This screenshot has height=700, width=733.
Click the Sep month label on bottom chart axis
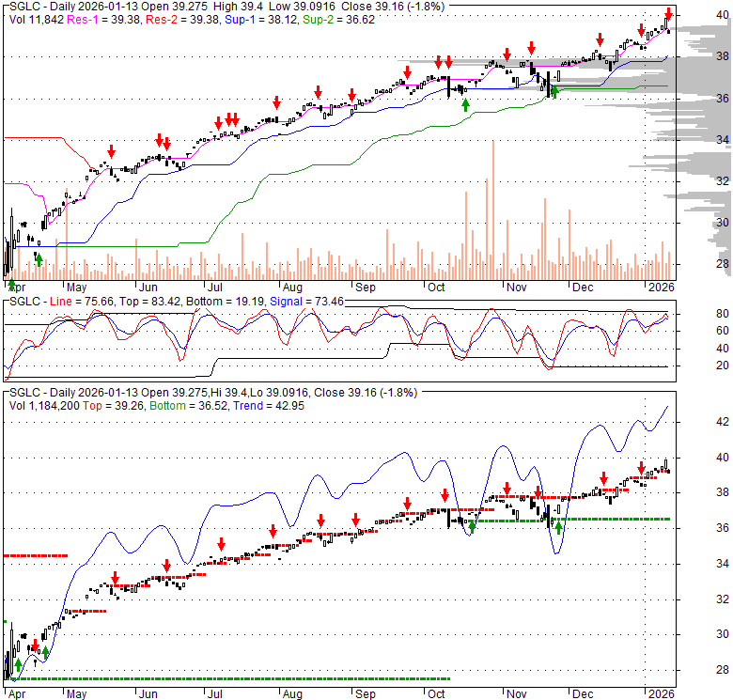coord(366,694)
